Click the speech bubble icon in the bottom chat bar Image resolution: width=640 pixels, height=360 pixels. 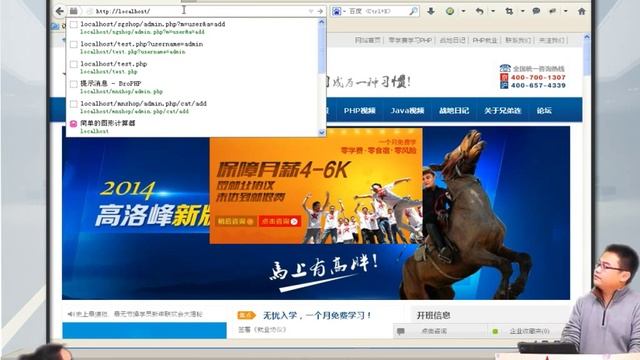401,331
